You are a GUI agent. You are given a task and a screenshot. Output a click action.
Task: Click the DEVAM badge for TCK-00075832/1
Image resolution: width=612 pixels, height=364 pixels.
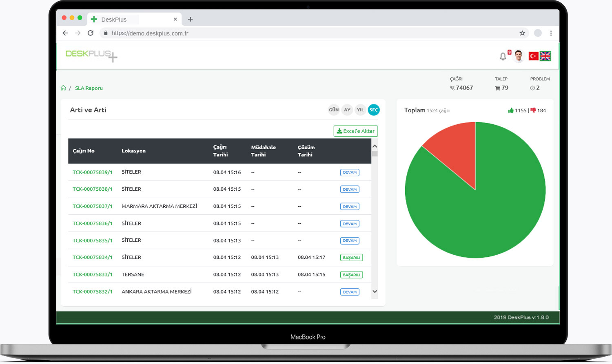(x=350, y=292)
